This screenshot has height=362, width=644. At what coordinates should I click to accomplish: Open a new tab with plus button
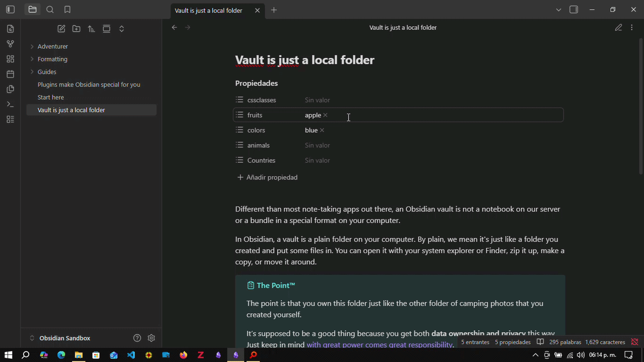coord(274,10)
